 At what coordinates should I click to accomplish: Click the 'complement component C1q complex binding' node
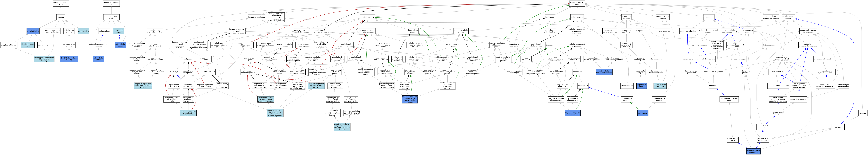[x=44, y=59]
